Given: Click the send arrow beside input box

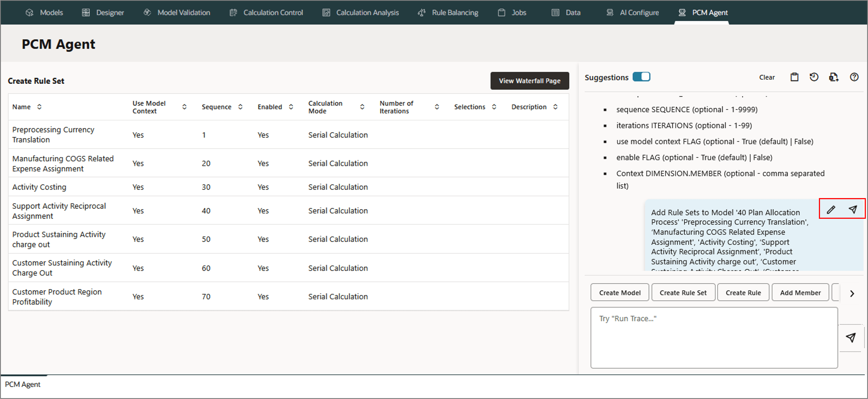Looking at the screenshot, I should [851, 337].
